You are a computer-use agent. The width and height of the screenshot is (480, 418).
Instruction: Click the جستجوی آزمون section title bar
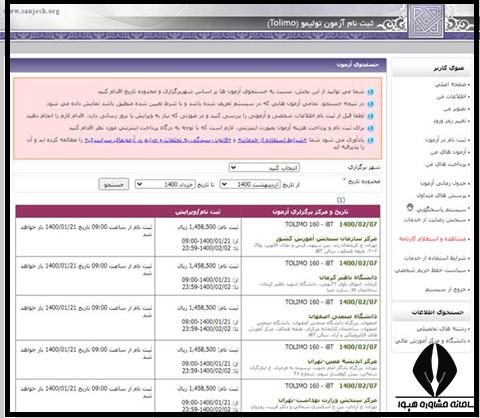[x=198, y=65]
